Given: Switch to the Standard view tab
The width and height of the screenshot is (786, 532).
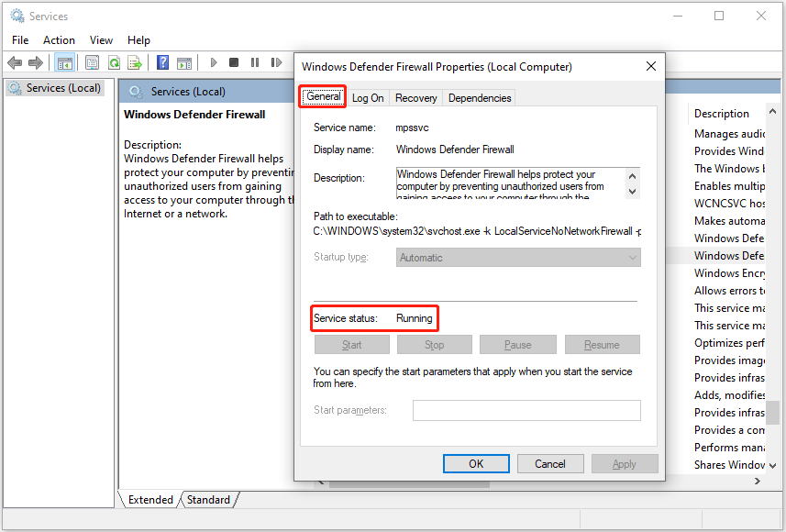Looking at the screenshot, I should coord(208,500).
